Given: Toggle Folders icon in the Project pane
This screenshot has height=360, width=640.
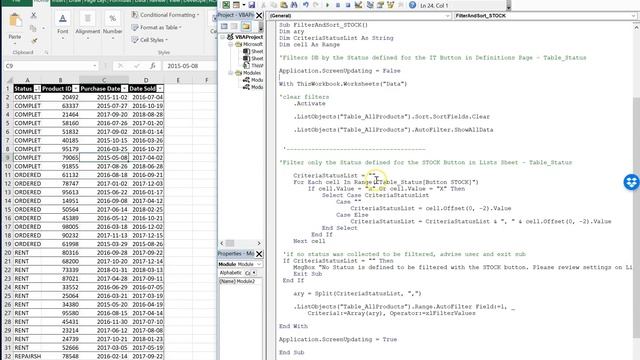Looking at the screenshot, I should click(246, 27).
